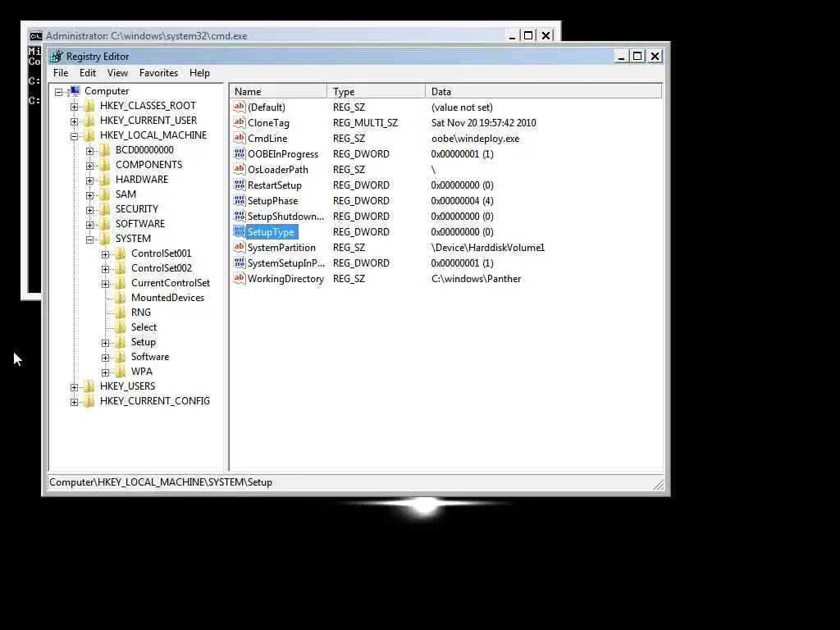
Task: Click the Registry Editor title bar icon
Action: pos(57,57)
